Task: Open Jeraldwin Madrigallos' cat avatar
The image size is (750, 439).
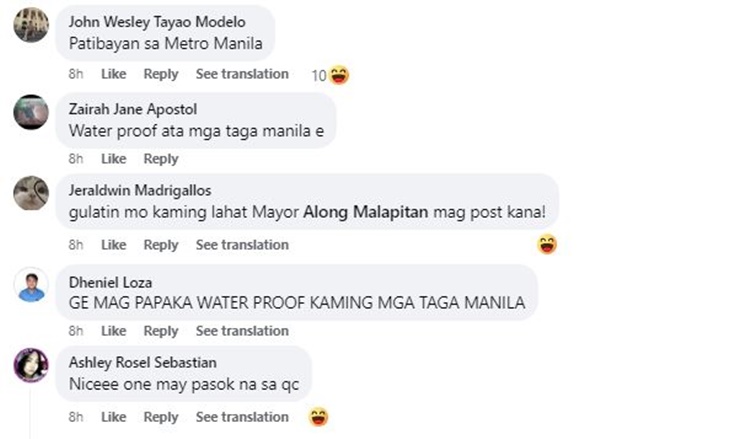Action: pos(31,193)
